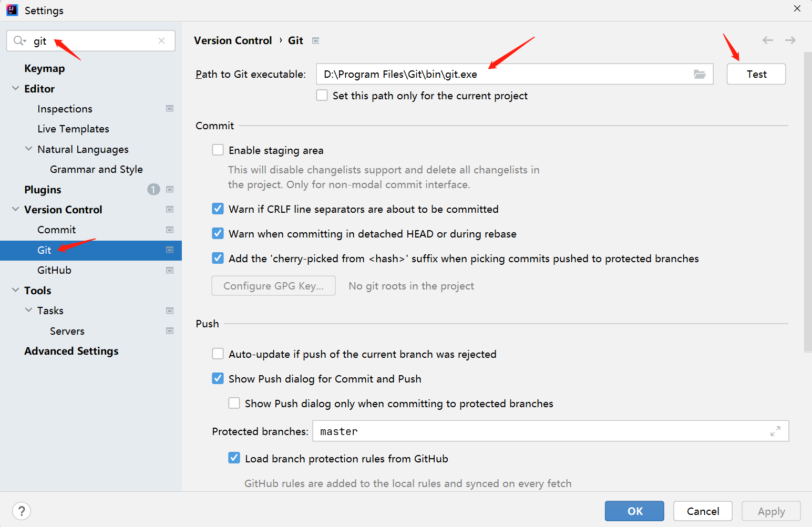The image size is (812, 527).
Task: Collapse the Natural Languages node
Action: point(28,149)
